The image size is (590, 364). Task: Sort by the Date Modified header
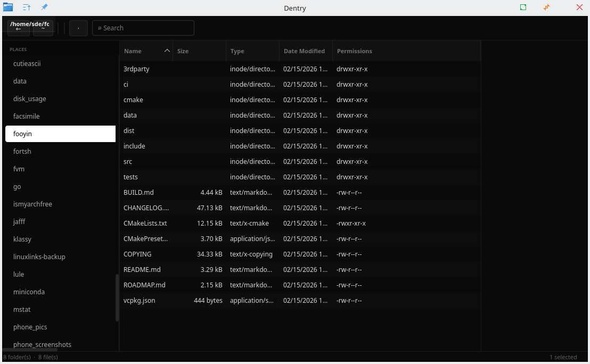click(x=304, y=51)
